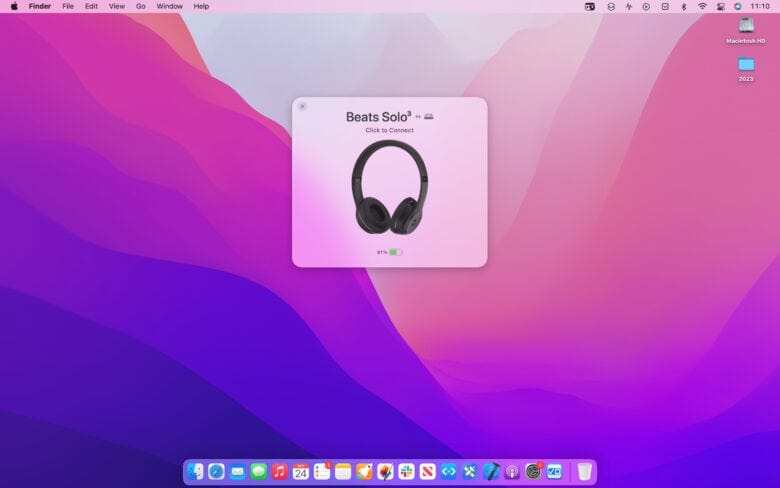Screen dimensions: 780x488
Task: Launch the Music app in the Dock
Action: (x=280, y=471)
